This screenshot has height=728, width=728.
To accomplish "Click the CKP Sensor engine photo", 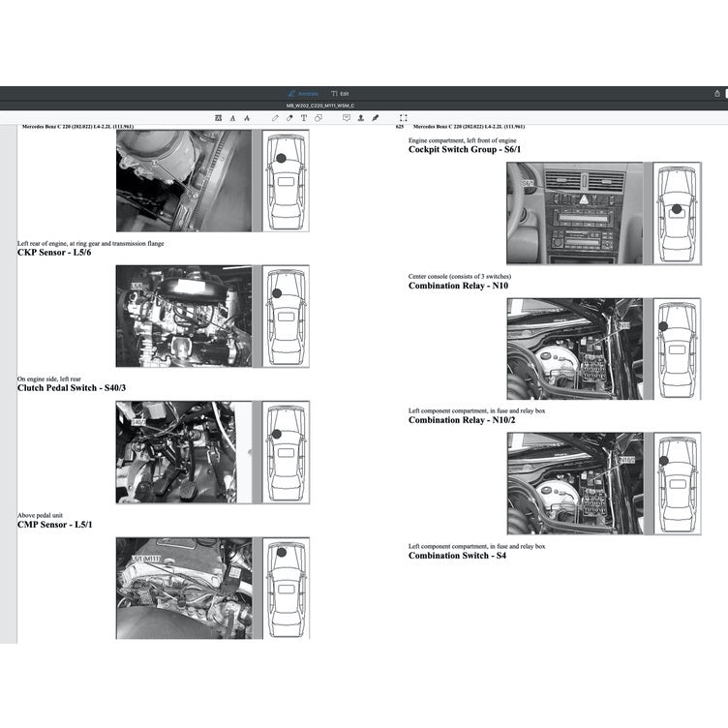I will click(183, 317).
